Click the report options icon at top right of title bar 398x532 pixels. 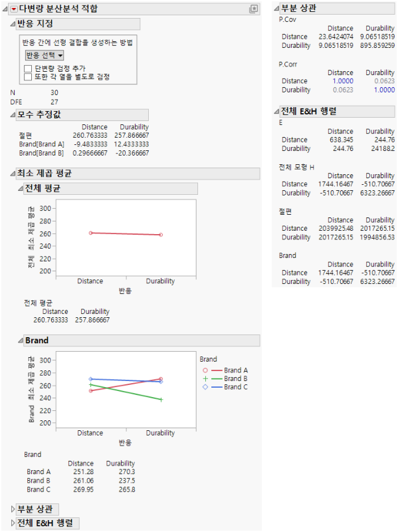tap(254, 9)
